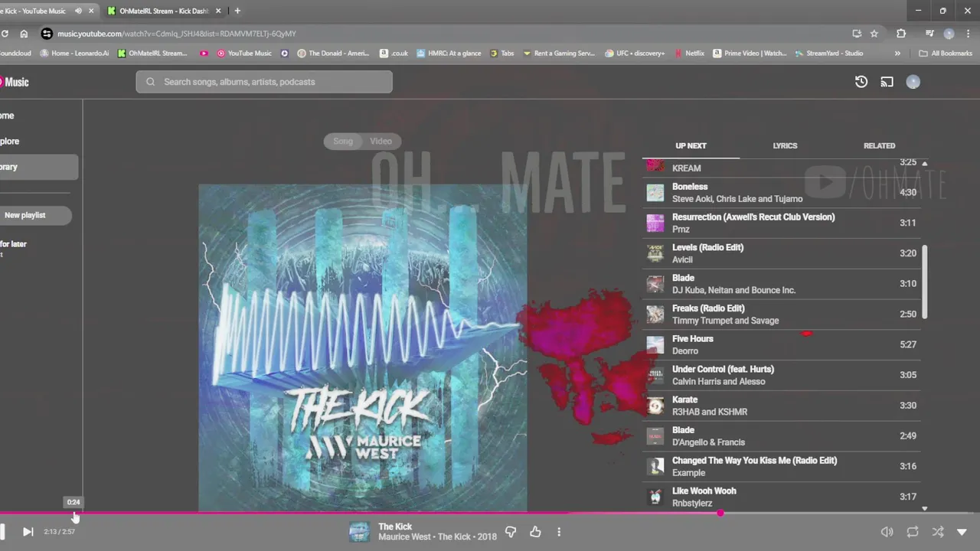Dislike the current song The Kick

(511, 532)
